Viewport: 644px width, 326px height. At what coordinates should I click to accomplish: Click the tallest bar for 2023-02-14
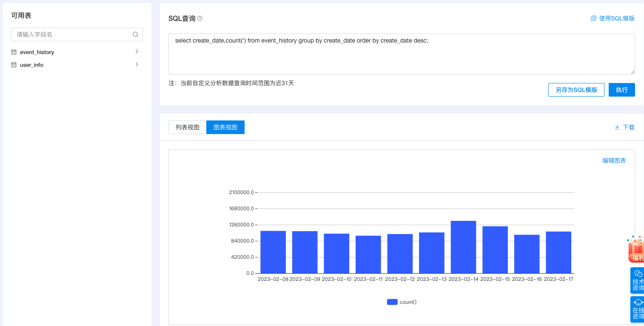click(463, 247)
